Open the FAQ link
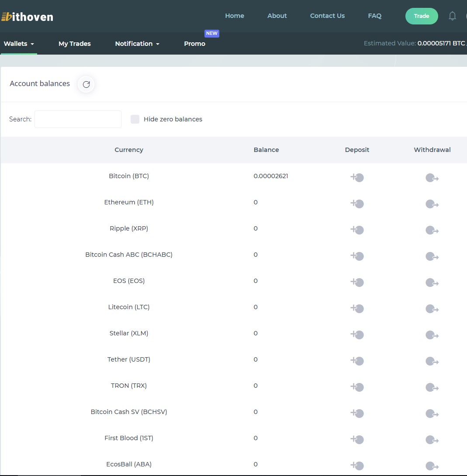The image size is (467, 476). pyautogui.click(x=374, y=16)
